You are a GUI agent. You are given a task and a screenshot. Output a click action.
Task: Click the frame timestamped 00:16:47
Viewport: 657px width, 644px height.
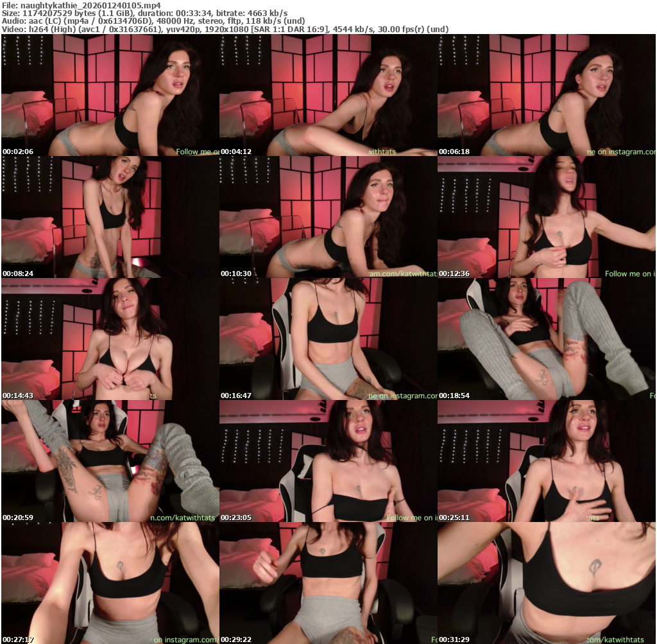(328, 339)
